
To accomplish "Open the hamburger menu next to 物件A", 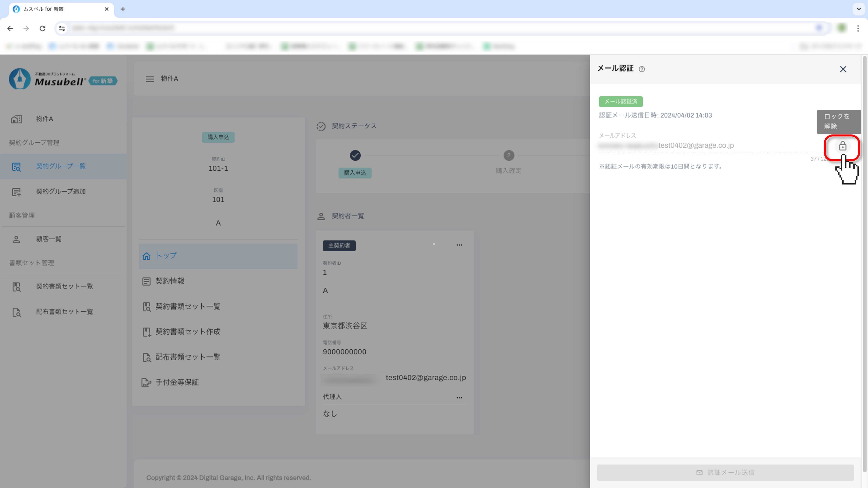I will tap(150, 79).
